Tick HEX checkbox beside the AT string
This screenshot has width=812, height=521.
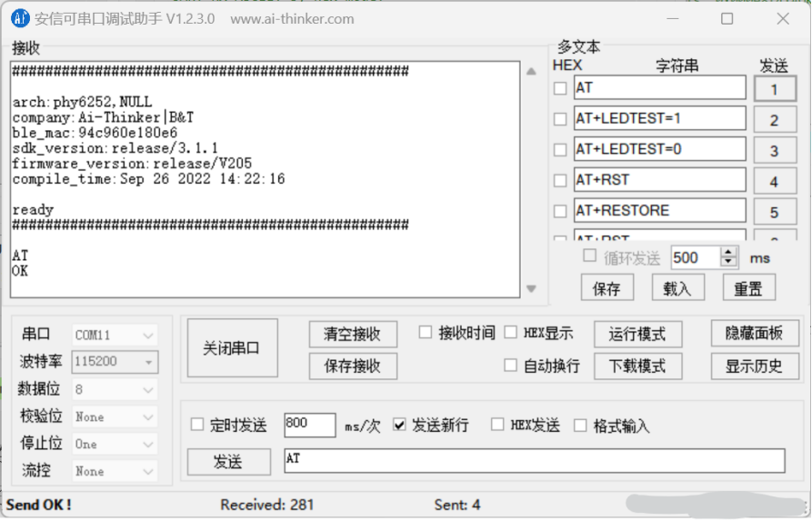(560, 88)
